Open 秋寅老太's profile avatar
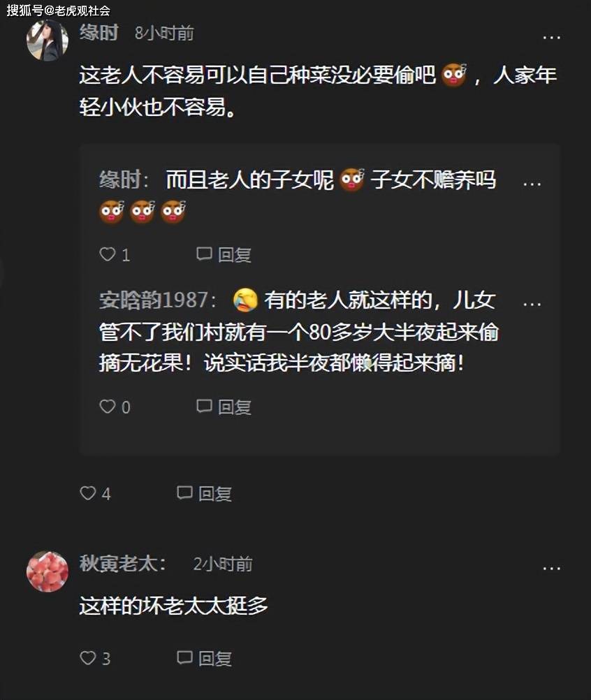 click(48, 571)
